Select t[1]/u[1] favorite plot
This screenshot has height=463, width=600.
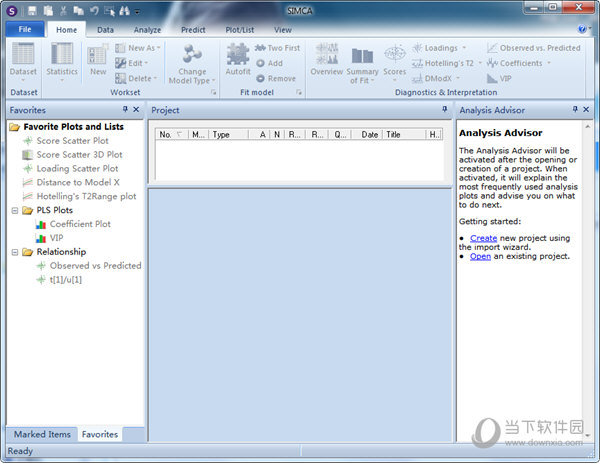65,280
